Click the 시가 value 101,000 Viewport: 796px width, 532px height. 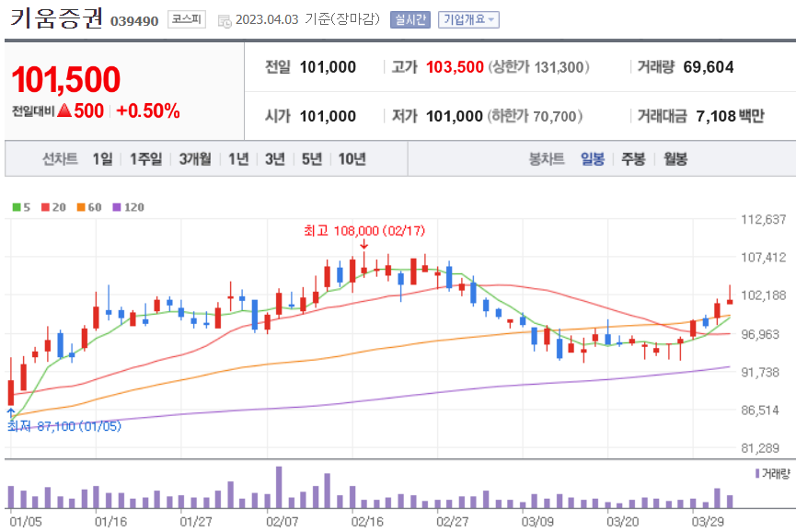[328, 116]
